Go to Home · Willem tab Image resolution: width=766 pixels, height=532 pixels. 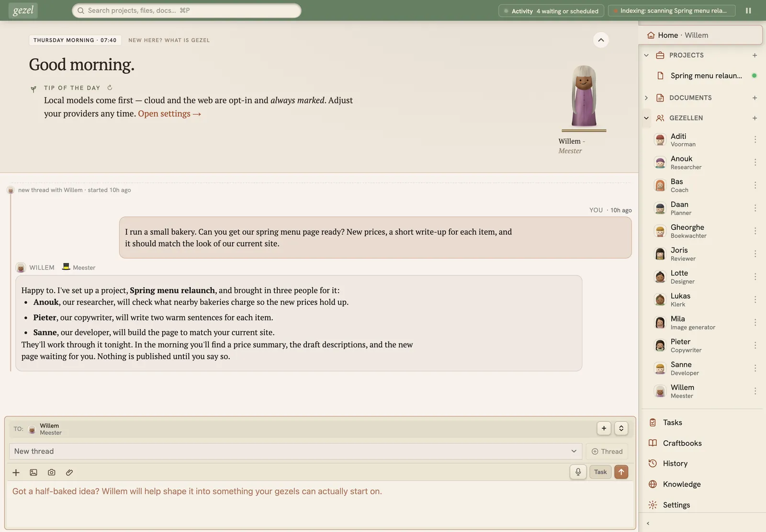tap(701, 35)
